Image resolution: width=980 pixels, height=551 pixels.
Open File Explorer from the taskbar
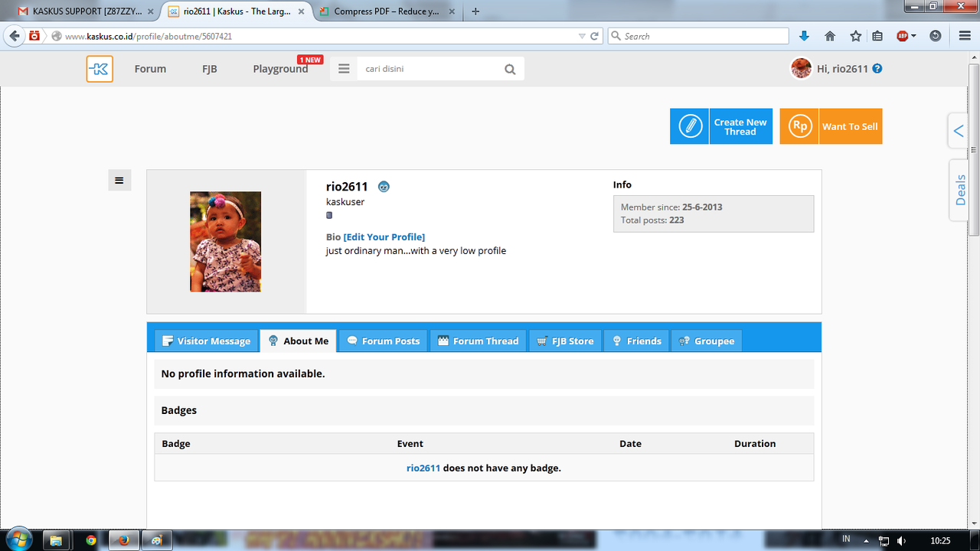point(57,540)
